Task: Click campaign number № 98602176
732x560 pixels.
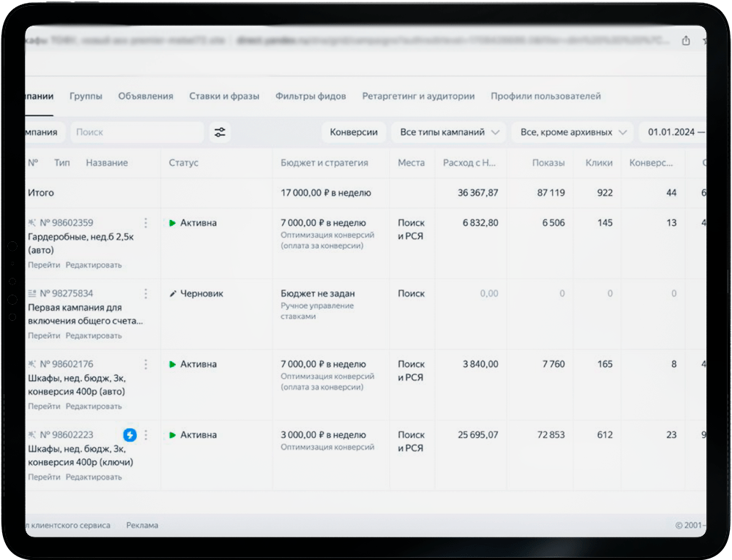Action: click(x=67, y=364)
